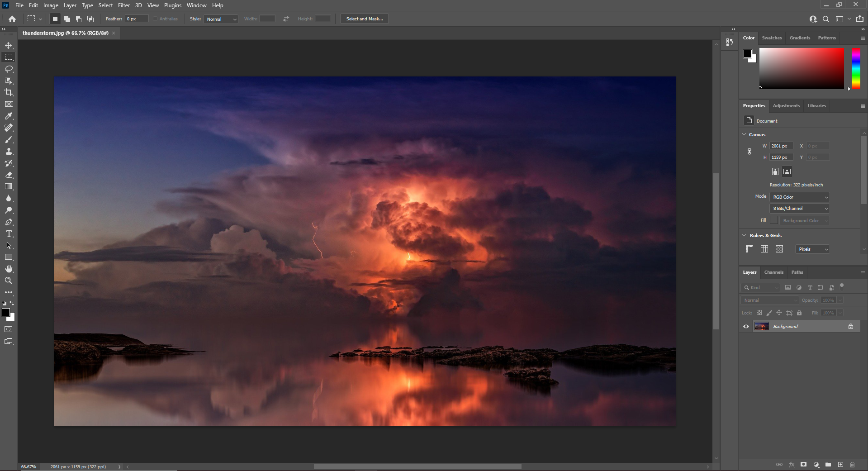Switch to the Swatches tab
868x471 pixels.
(772, 38)
